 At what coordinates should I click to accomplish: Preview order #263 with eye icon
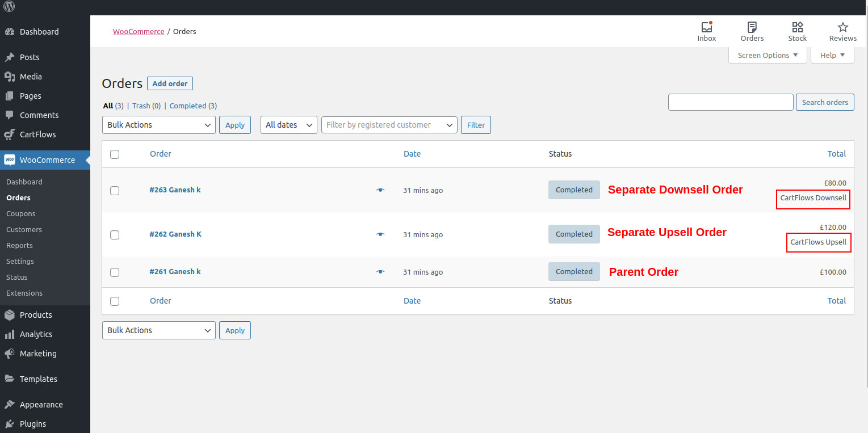coord(380,190)
